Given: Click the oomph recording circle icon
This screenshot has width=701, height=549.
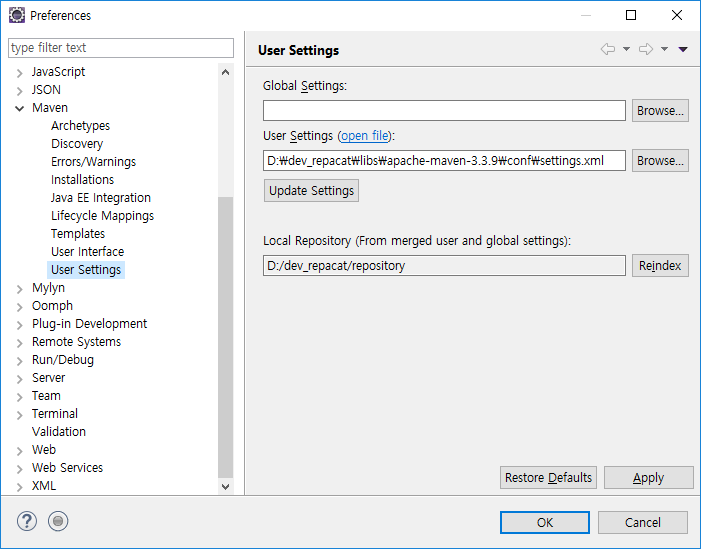Looking at the screenshot, I should [58, 521].
